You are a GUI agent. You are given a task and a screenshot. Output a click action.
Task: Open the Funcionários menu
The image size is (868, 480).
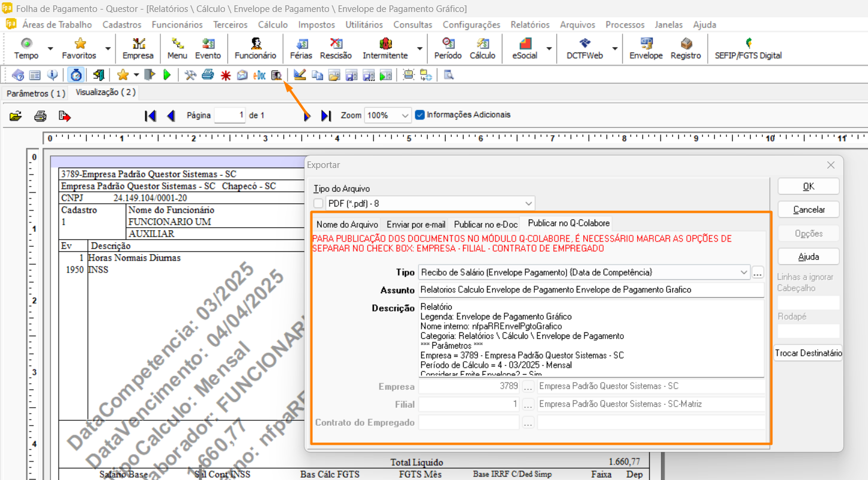click(x=177, y=25)
